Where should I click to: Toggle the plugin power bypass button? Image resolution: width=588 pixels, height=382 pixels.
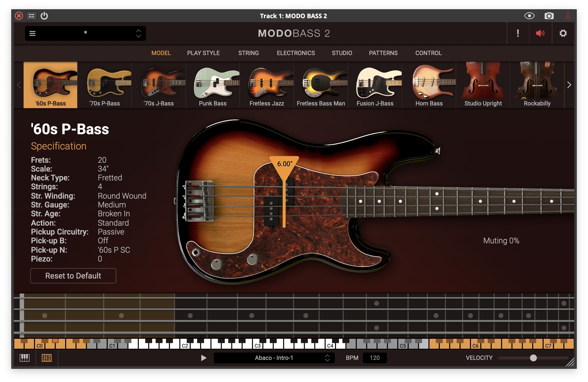click(44, 16)
